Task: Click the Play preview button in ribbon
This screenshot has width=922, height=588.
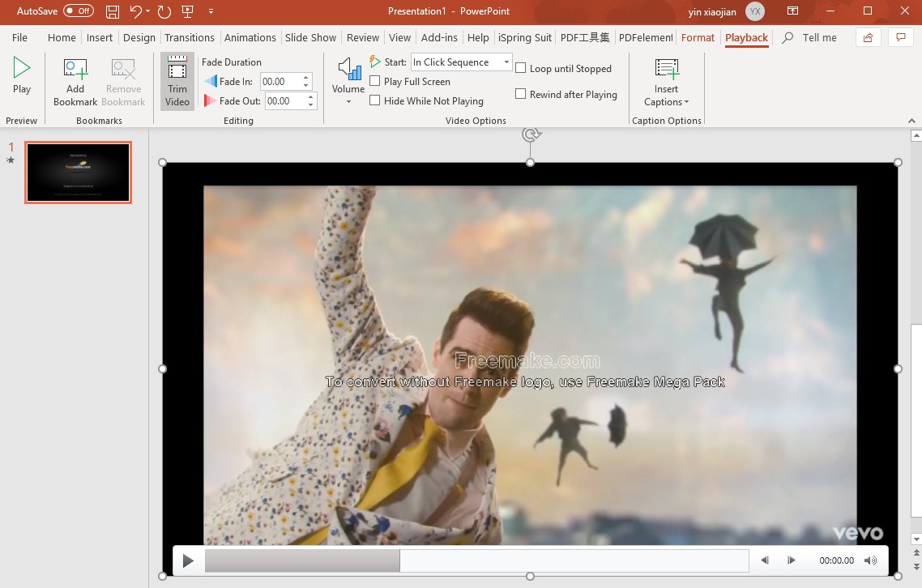Action: point(22,75)
